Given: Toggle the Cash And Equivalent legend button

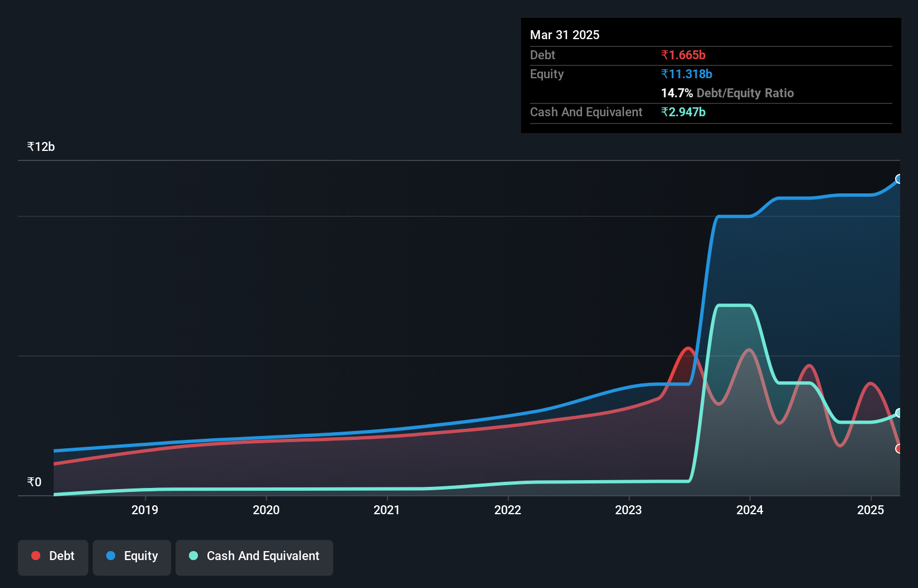Looking at the screenshot, I should click(x=254, y=557).
